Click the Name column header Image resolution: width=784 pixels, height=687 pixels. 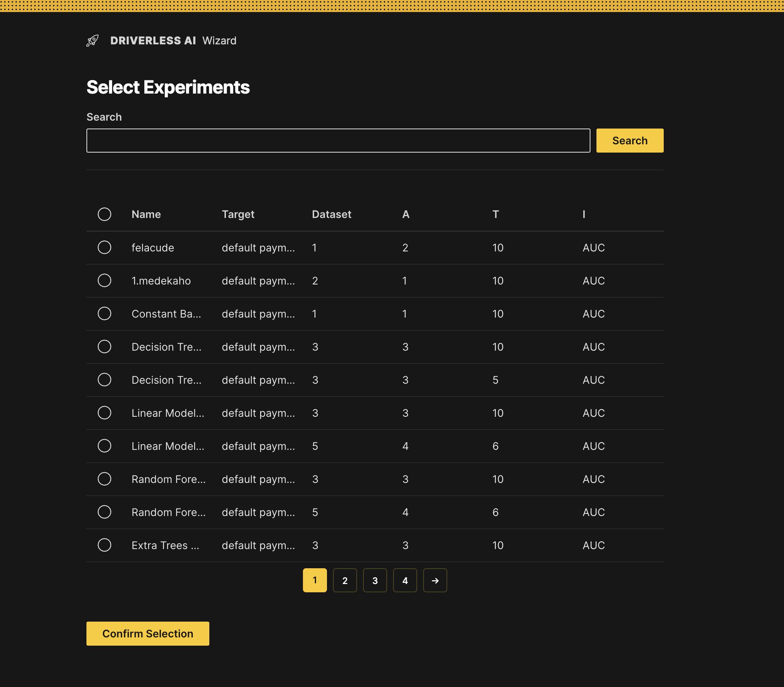[x=146, y=214]
